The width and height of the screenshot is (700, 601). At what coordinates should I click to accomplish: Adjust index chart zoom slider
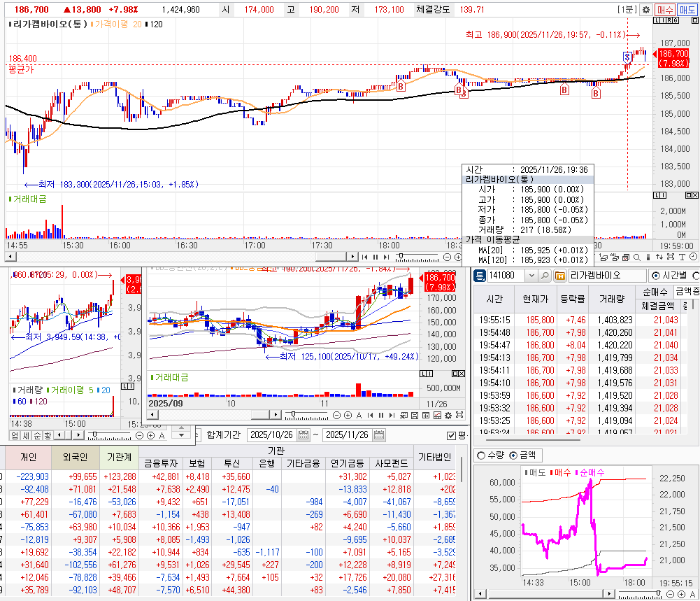(94, 434)
